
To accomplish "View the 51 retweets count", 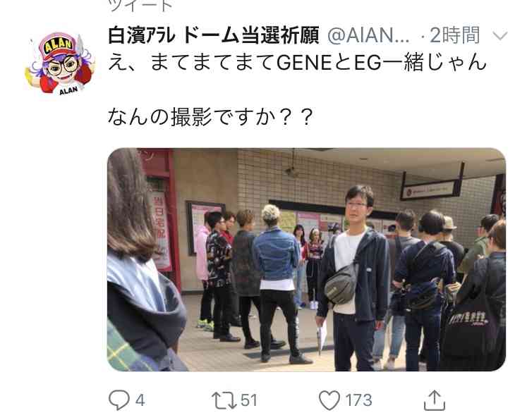I will 249,400.
